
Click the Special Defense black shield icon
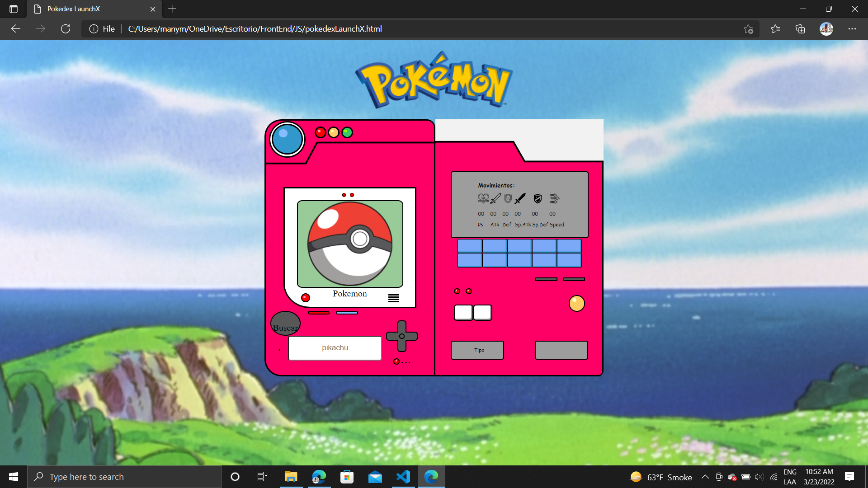click(538, 198)
